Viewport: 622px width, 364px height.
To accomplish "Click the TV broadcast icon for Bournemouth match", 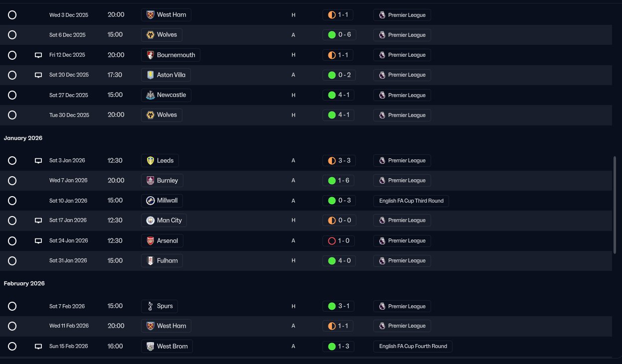I will click(38, 55).
